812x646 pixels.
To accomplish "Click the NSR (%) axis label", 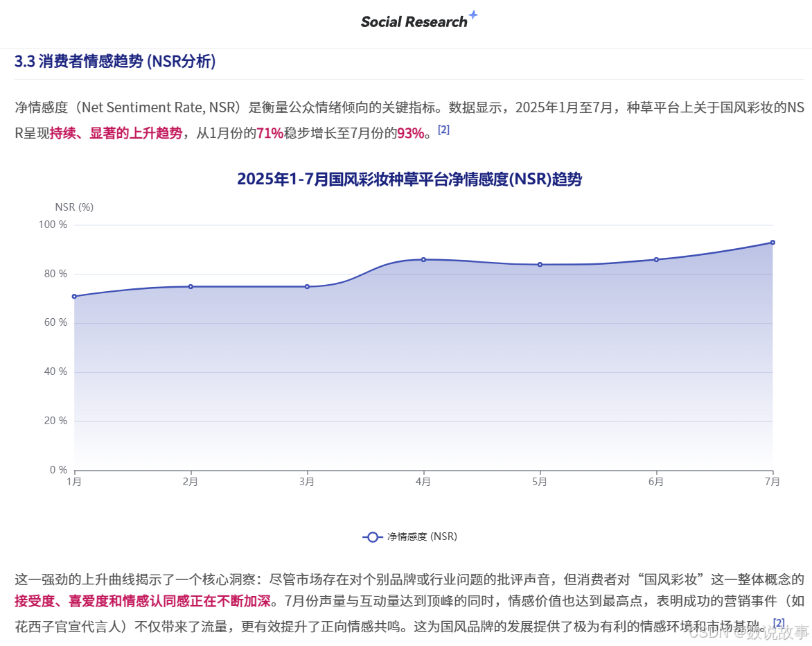I will coord(74,207).
